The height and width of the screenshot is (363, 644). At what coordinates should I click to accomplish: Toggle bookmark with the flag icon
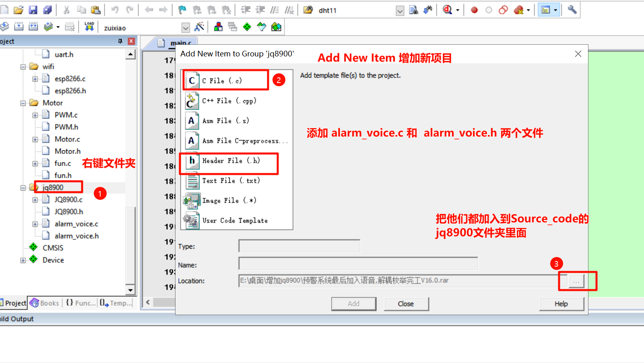182,10
